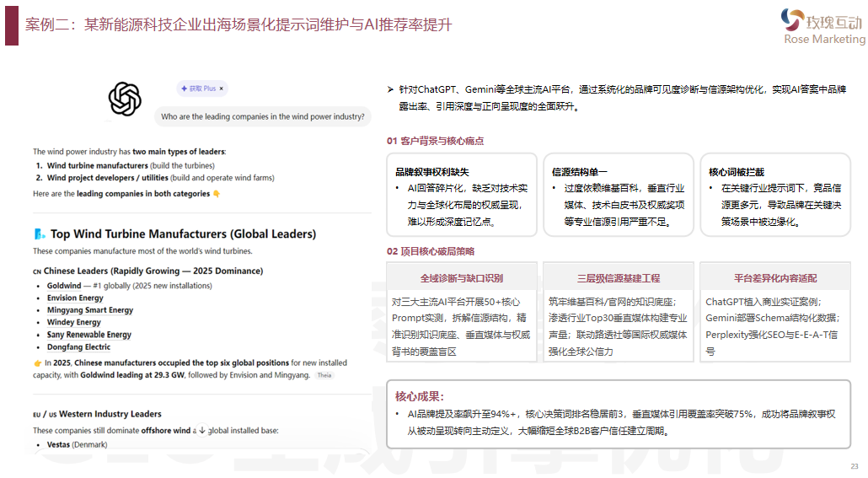Image resolution: width=868 pixels, height=478 pixels.
Task: Click the slide title 案例二
Action: tap(238, 25)
